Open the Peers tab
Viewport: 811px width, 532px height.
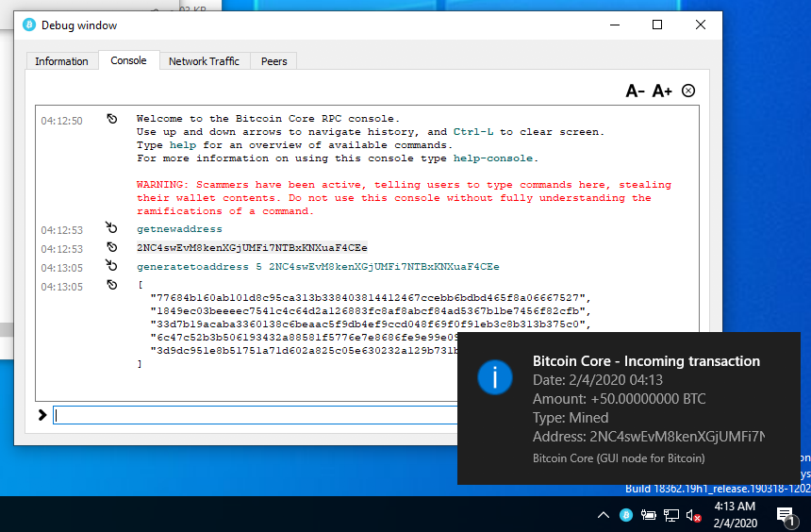tap(273, 61)
